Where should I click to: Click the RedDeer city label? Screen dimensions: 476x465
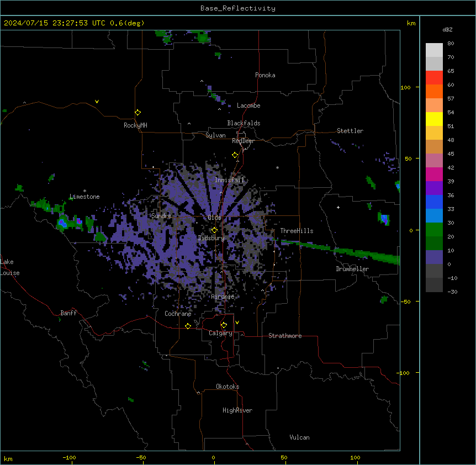click(243, 141)
